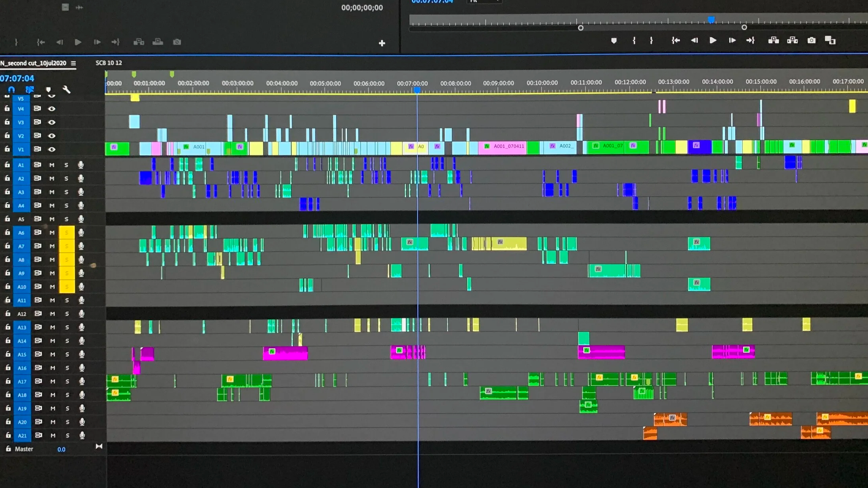Expand the Master track output arrow
Image resolution: width=868 pixels, height=488 pixels.
[99, 446]
